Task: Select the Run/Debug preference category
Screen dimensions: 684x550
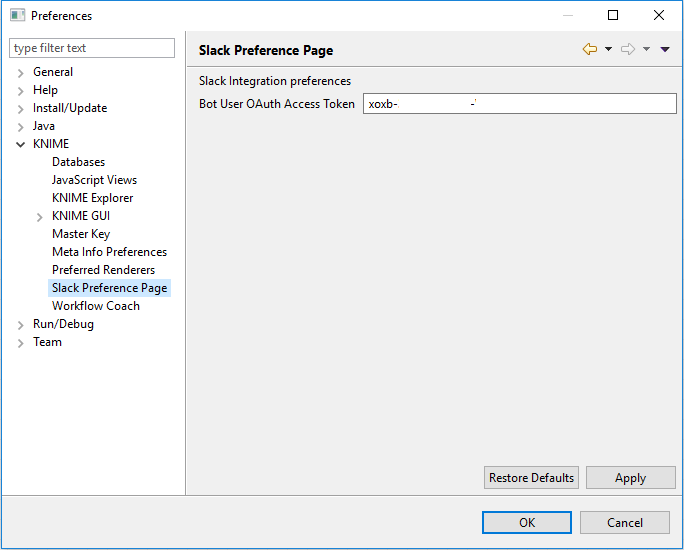Action: pyautogui.click(x=63, y=324)
